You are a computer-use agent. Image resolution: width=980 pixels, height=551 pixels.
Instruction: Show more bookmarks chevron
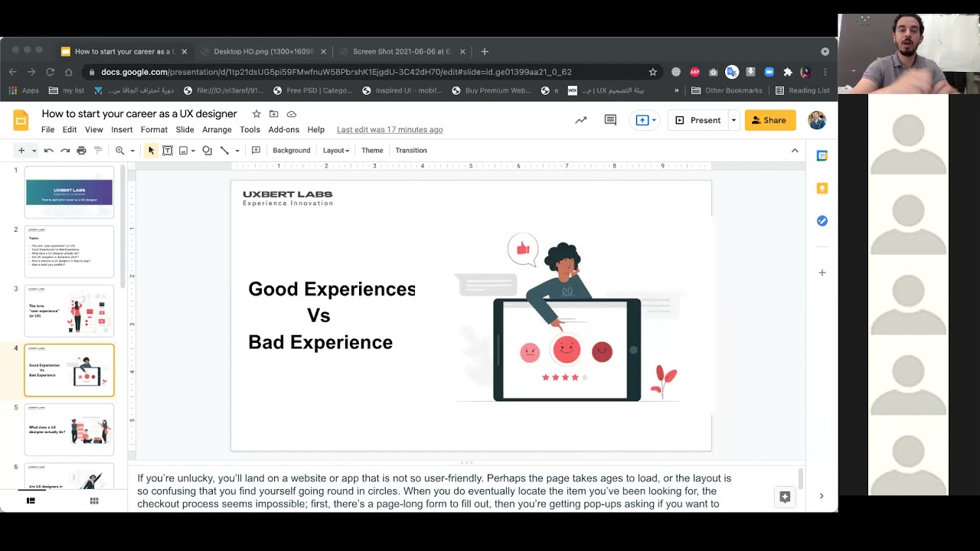[x=676, y=90]
